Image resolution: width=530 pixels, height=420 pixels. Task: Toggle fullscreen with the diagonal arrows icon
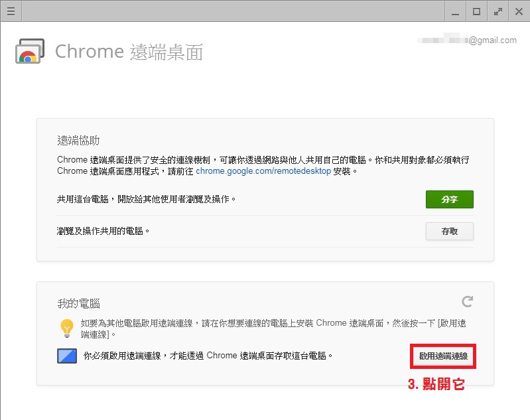(x=498, y=11)
